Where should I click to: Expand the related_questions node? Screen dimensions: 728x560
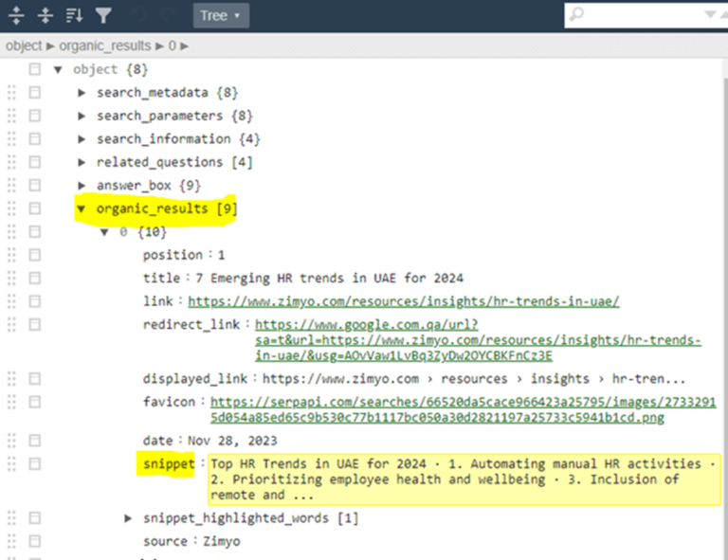coord(82,162)
